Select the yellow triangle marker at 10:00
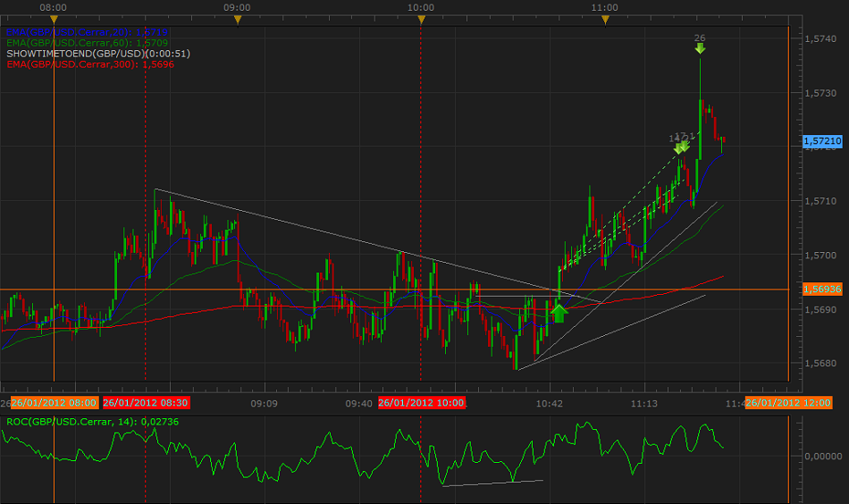 (x=421, y=19)
